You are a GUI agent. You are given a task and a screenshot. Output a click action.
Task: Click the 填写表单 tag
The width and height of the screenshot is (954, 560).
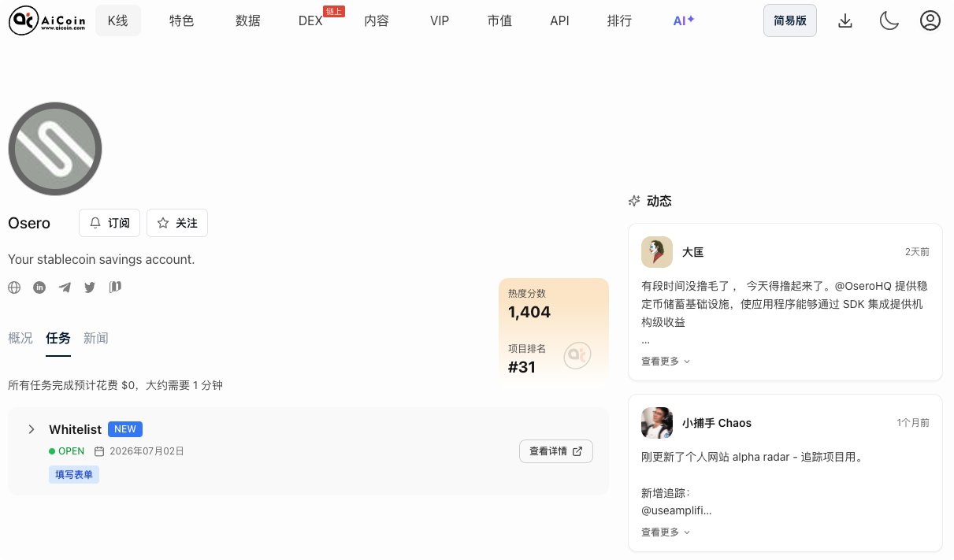[74, 474]
